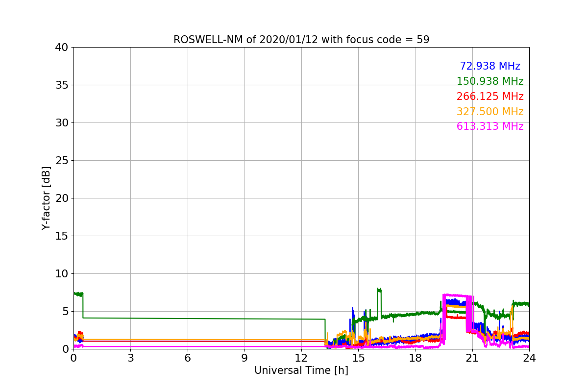This screenshot has width=588, height=392.
Task: Click x-axis tick label 3
Action: (130, 358)
